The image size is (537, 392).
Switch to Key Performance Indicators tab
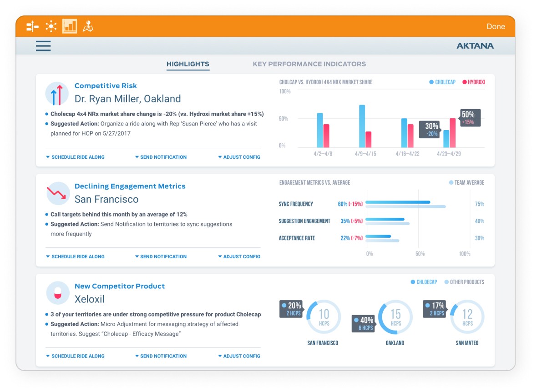pos(309,64)
